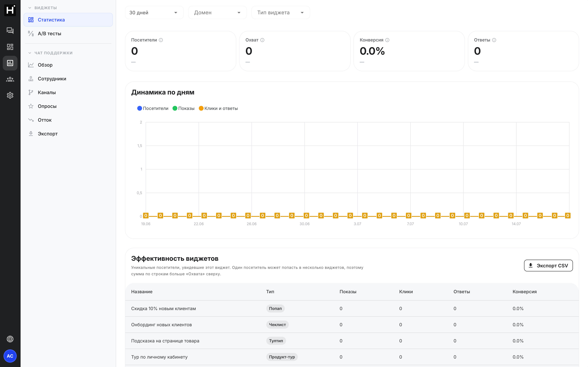Open the Домен filter dropdown

point(217,13)
